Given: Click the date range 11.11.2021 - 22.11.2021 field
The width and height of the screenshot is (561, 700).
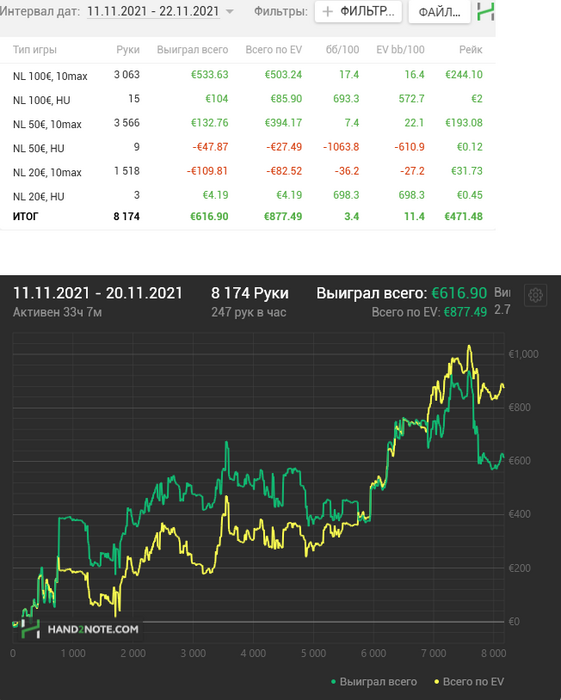Looking at the screenshot, I should pyautogui.click(x=153, y=11).
